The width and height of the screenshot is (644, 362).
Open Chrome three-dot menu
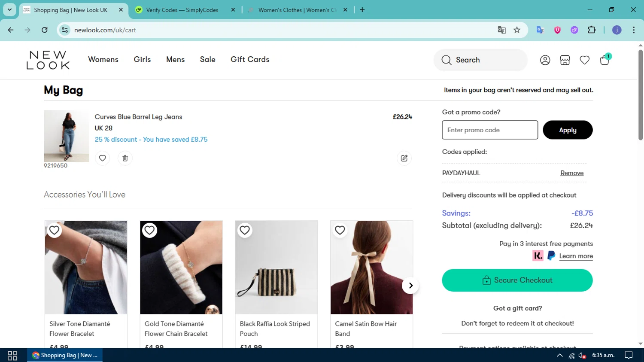coord(634,30)
